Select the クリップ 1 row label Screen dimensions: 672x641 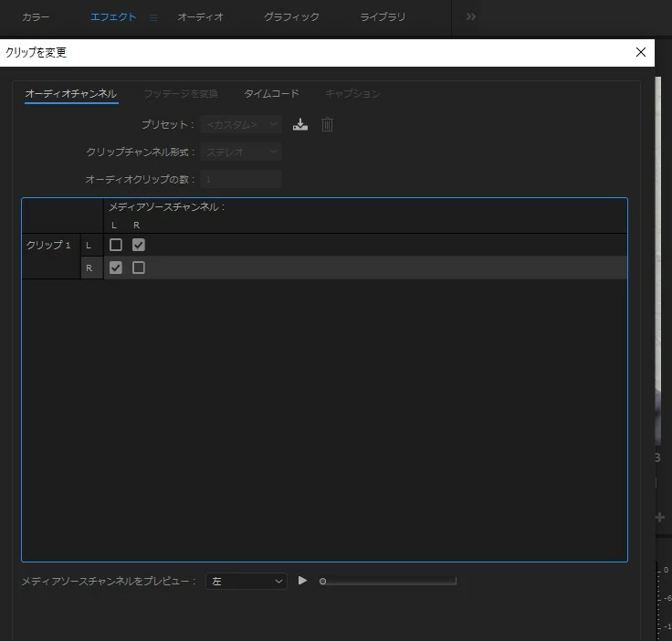point(48,245)
